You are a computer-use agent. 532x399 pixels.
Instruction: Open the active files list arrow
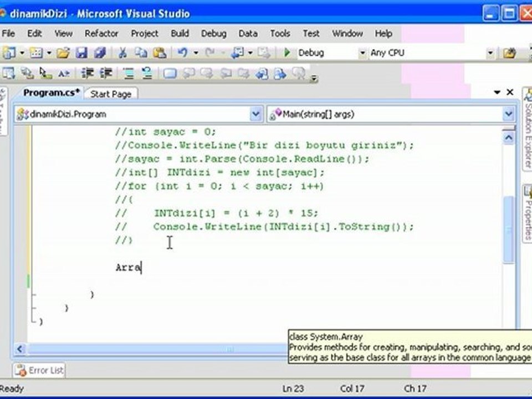coord(497,93)
